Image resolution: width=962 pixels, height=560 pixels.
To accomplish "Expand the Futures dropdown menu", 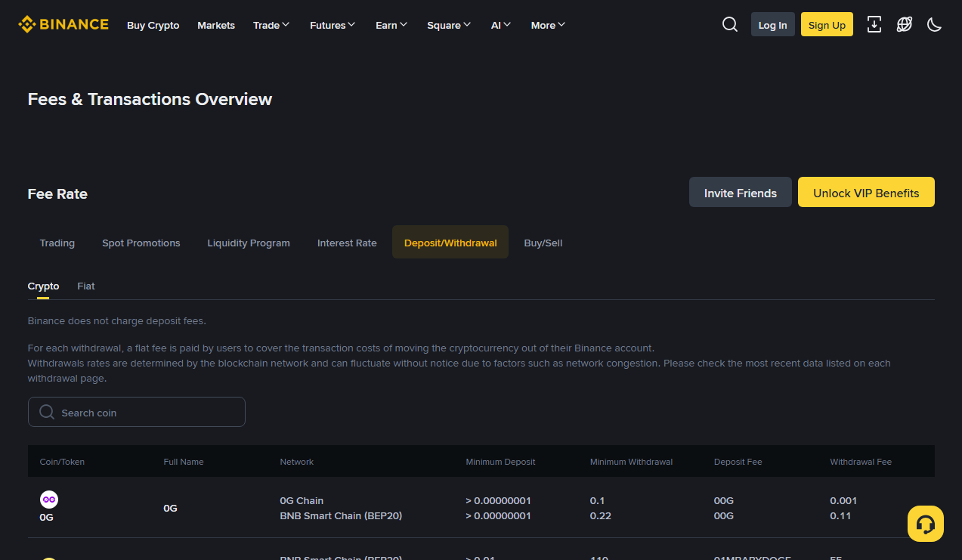I will pos(333,25).
